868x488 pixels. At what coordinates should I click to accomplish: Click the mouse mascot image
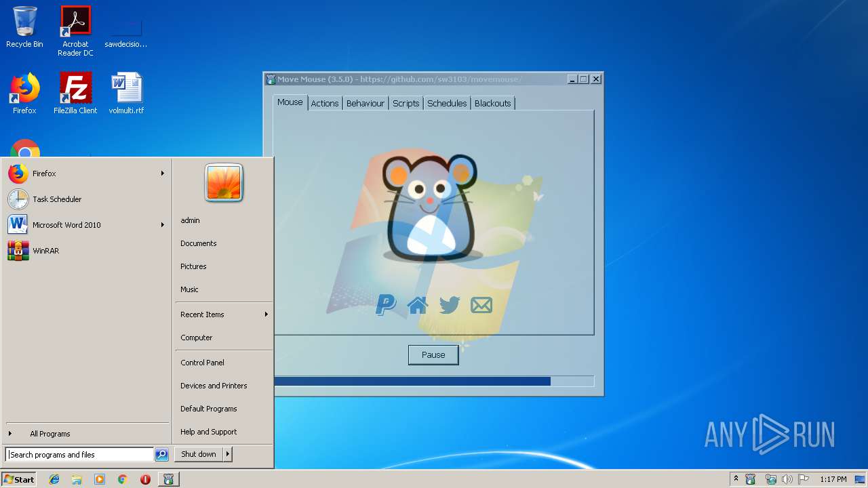click(432, 208)
